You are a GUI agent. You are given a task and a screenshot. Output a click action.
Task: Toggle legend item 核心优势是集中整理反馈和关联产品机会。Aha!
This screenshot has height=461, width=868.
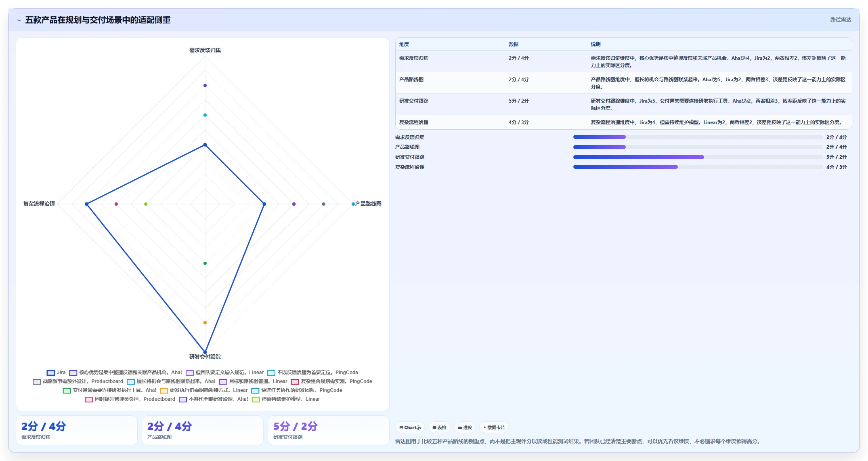point(126,373)
